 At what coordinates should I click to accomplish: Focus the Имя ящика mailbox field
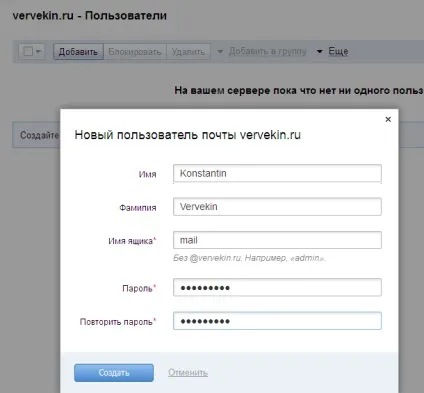[x=277, y=240]
